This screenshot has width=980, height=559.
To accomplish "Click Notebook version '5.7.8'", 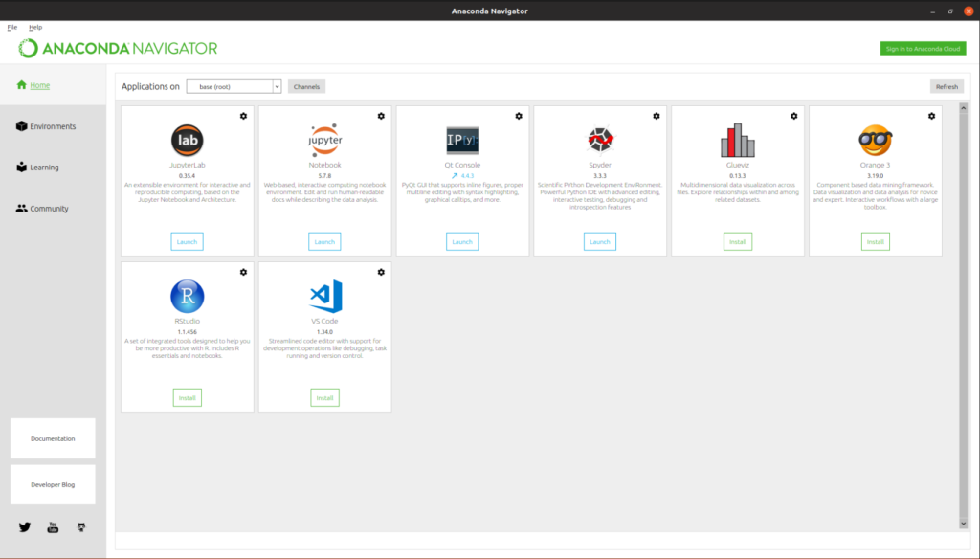I will (x=325, y=176).
